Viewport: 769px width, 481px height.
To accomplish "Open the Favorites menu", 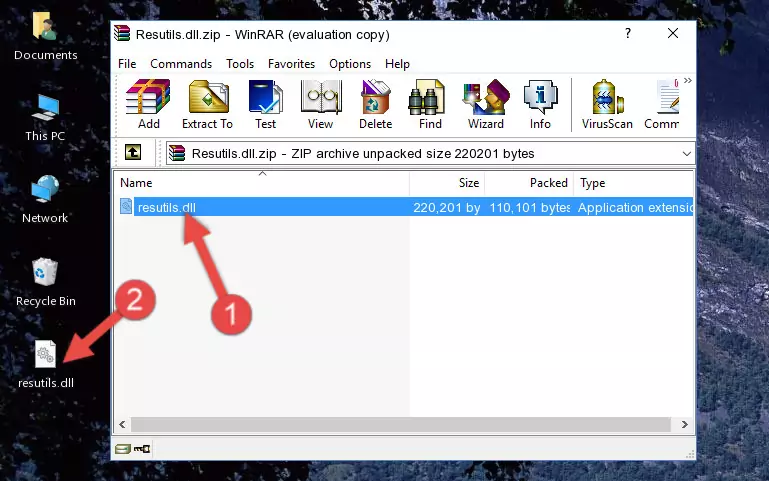I will (x=291, y=64).
